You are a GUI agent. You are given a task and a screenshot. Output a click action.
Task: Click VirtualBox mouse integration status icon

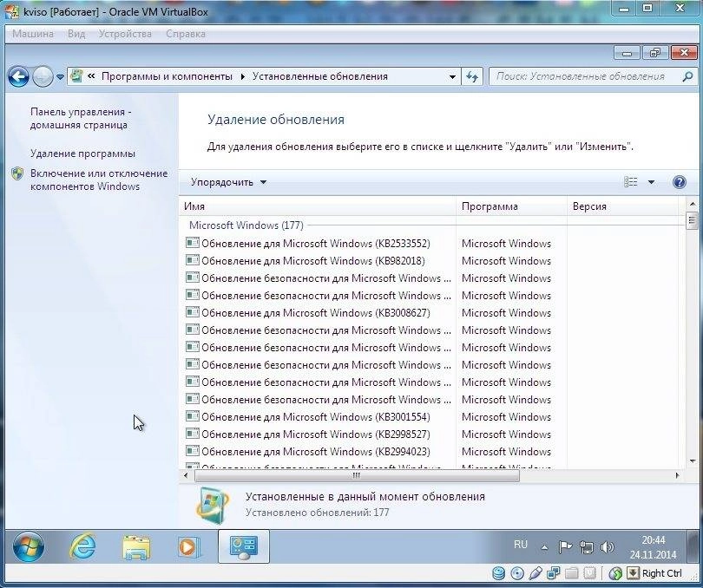[615, 573]
